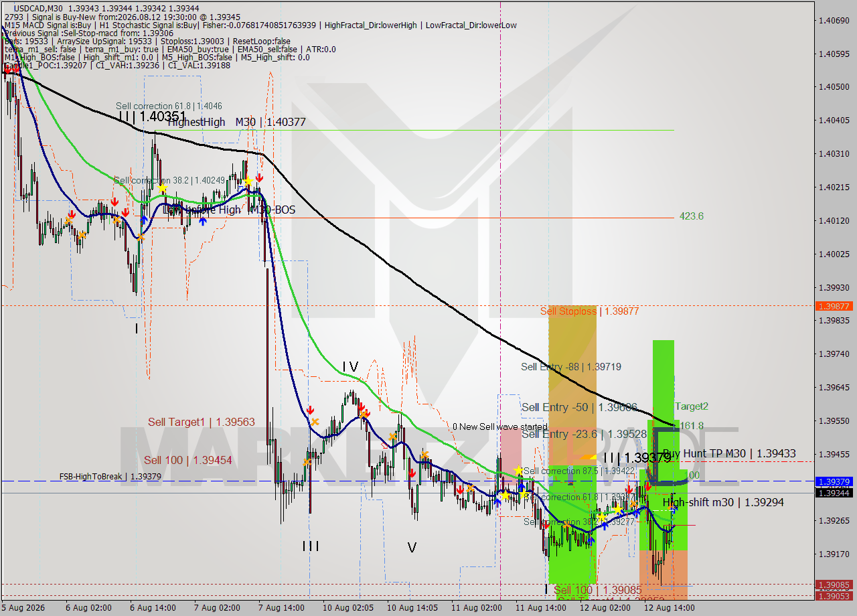Click the current price tag 1.39344

click(x=834, y=493)
